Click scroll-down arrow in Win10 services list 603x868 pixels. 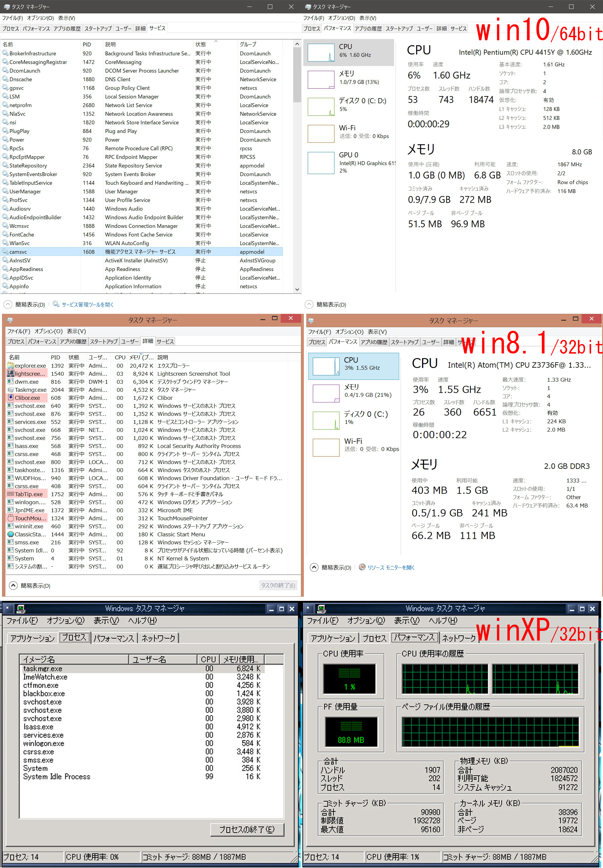click(297, 289)
